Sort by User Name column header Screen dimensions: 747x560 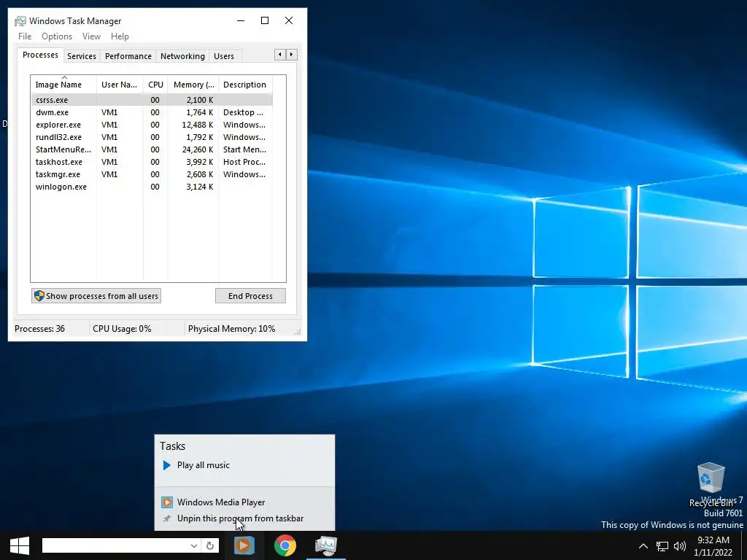click(x=120, y=85)
